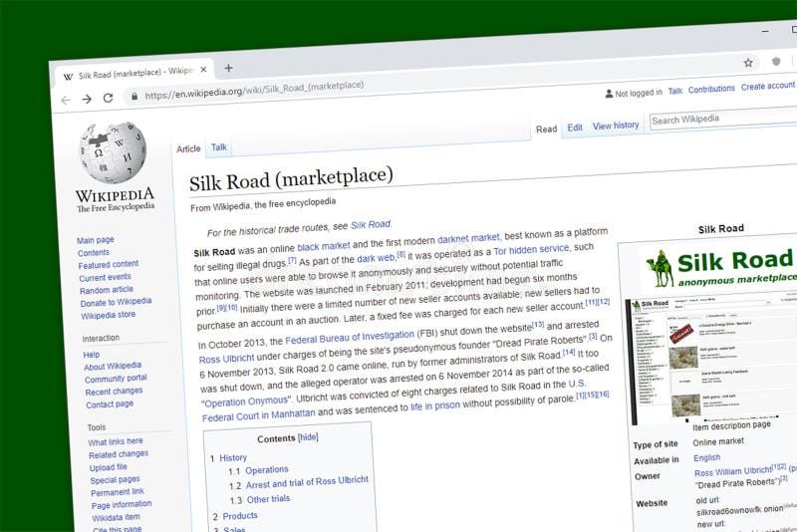Viewport: 797px width, 532px height.
Task: Select the Read tab
Action: pyautogui.click(x=546, y=130)
